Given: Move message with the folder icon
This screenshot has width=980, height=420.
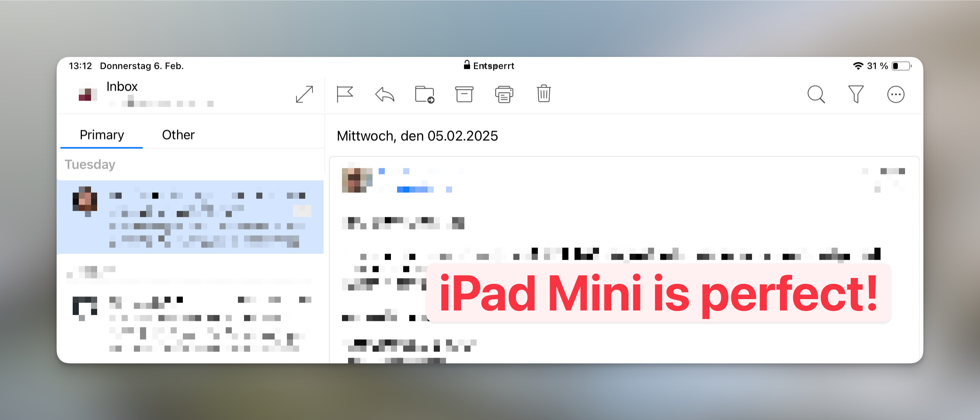Looking at the screenshot, I should tap(425, 94).
